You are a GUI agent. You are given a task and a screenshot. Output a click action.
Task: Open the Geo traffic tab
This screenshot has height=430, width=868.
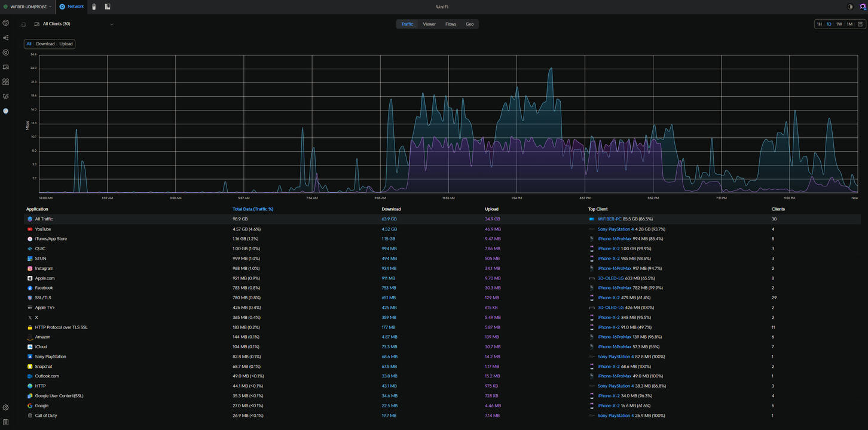click(469, 24)
